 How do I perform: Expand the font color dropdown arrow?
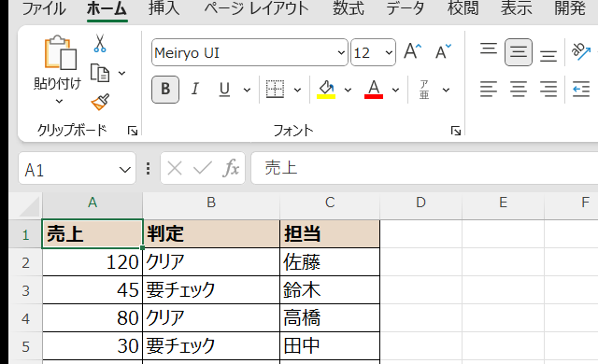click(x=395, y=91)
